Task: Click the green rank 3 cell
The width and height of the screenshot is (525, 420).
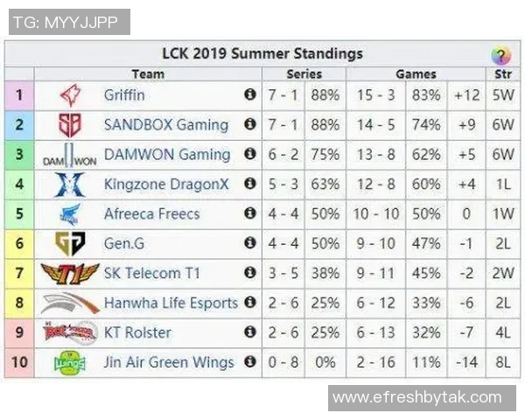Action: [19, 155]
